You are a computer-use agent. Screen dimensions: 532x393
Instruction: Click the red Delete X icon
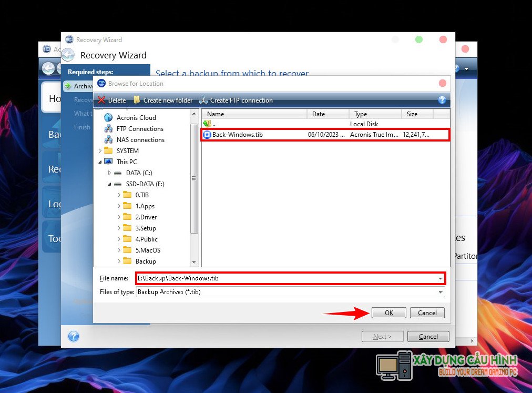[101, 100]
